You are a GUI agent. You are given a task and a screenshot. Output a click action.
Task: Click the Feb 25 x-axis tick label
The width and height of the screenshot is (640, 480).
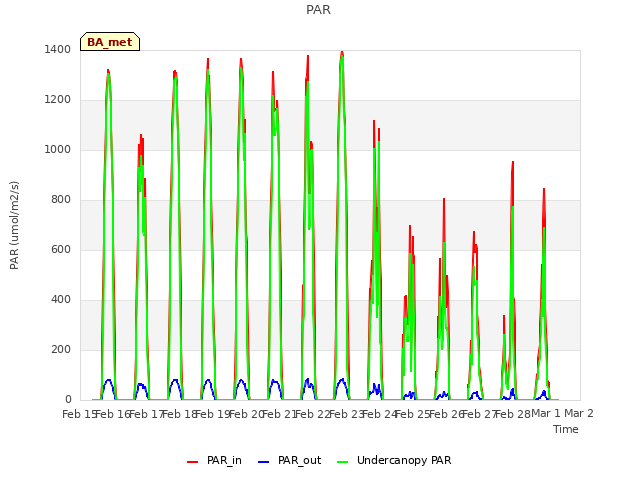412,414
